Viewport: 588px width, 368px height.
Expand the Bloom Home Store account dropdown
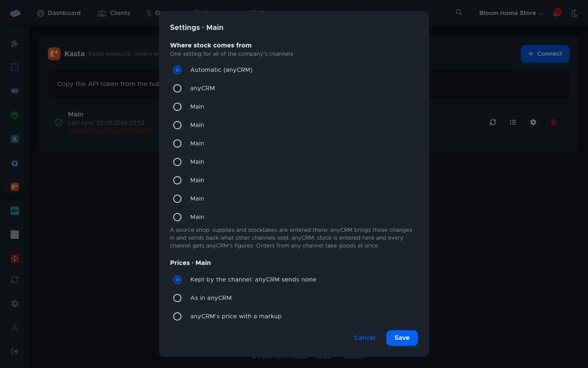click(511, 13)
